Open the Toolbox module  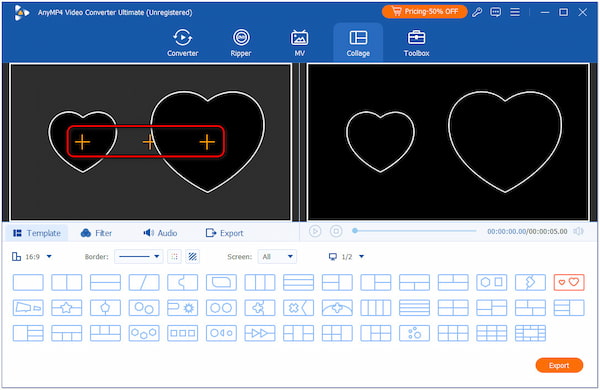416,43
